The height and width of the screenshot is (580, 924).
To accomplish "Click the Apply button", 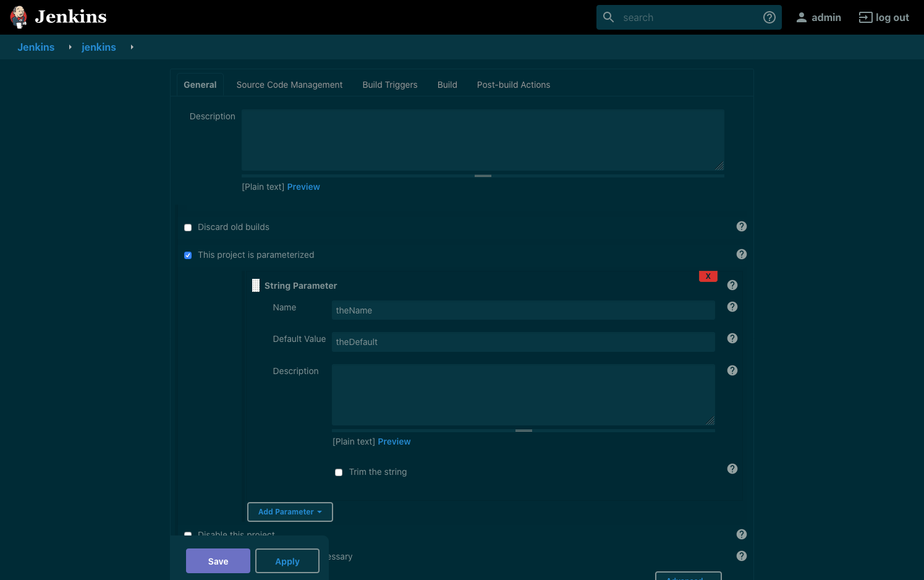I will (287, 561).
